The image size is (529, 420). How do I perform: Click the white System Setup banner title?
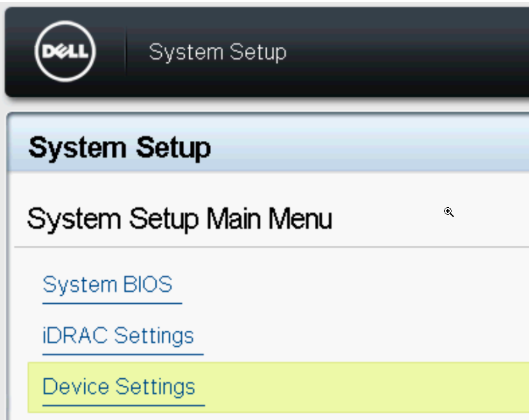217,52
